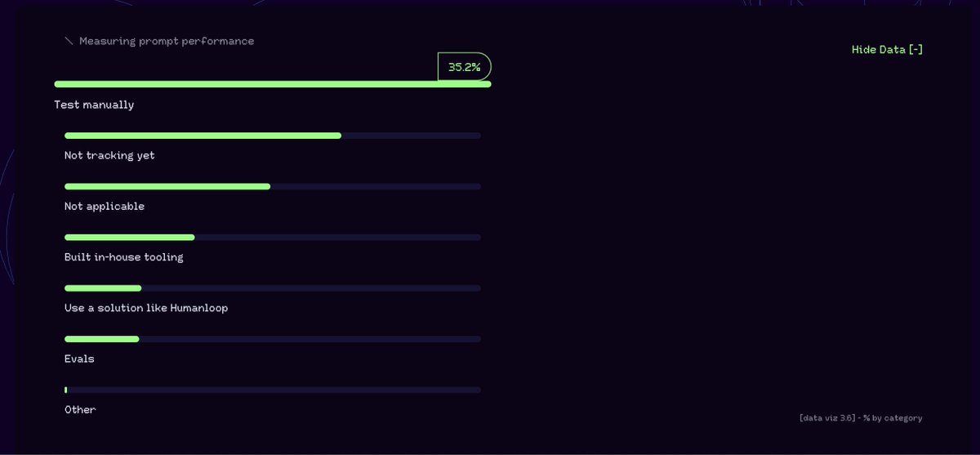Select the 'Not applicable' bar
980x455 pixels.
[x=272, y=186]
